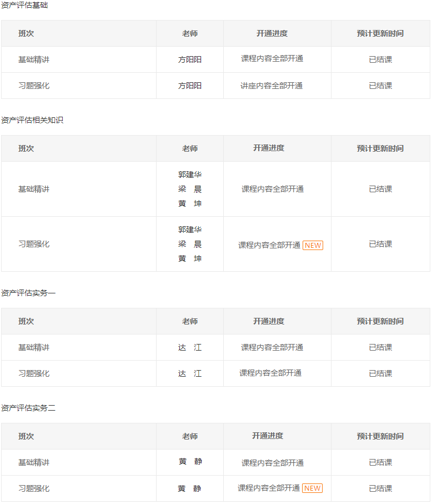The height and width of the screenshot is (504, 432).
Task: Click 梁晨 in 资产评估相关知识 习题强化 row
Action: point(190,244)
